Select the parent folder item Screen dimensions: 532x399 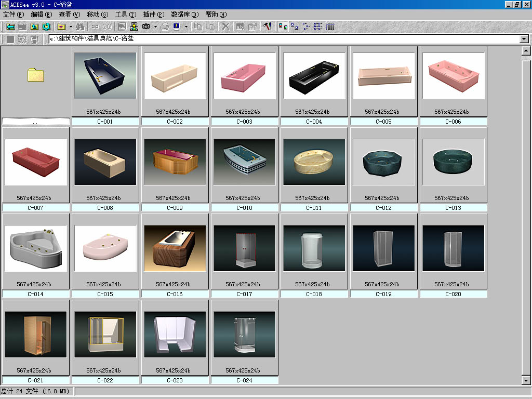click(36, 76)
